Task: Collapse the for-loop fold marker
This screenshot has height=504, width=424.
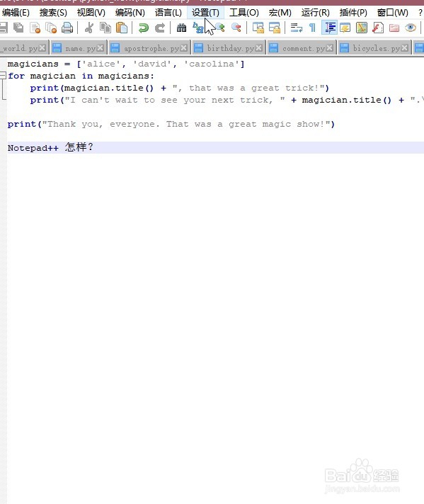Action: pos(3,76)
